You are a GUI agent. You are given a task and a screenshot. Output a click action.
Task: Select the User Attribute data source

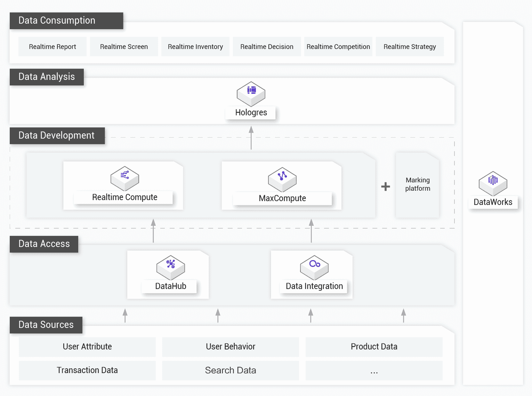87,347
